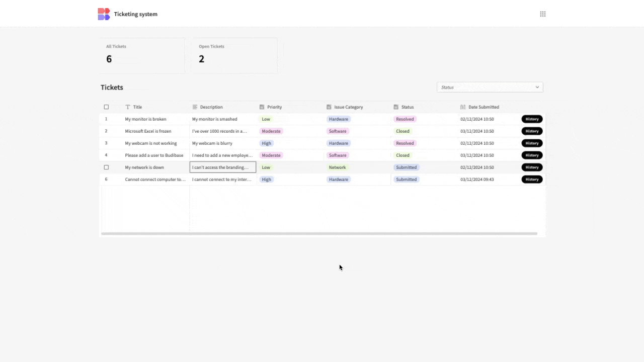This screenshot has width=644, height=362.
Task: Click the 'I can't access the branding' description cell
Action: point(222,167)
